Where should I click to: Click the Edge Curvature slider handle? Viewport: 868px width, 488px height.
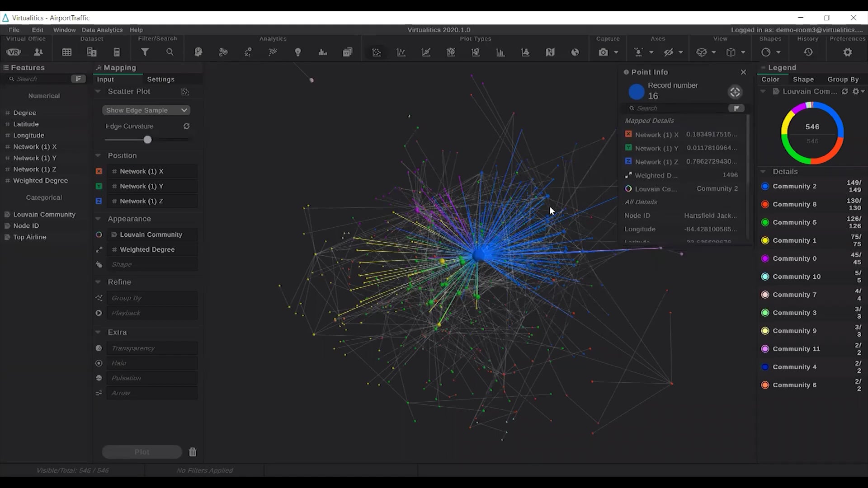click(147, 140)
